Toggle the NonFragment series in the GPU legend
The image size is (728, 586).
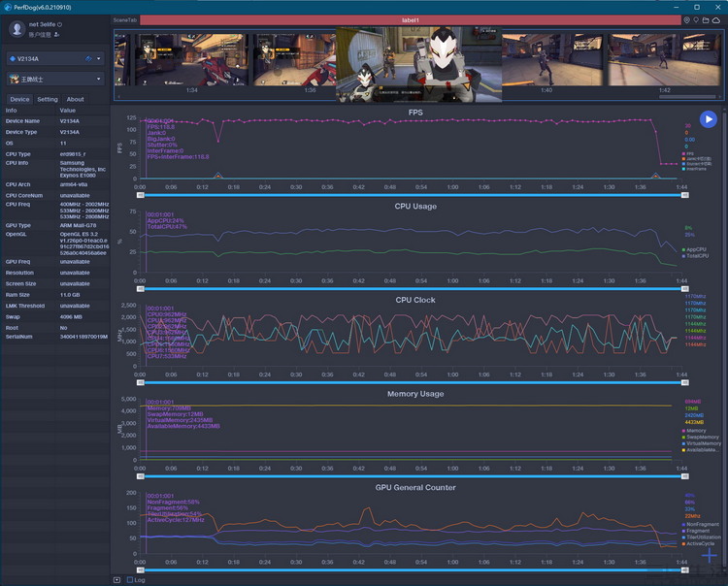click(700, 524)
